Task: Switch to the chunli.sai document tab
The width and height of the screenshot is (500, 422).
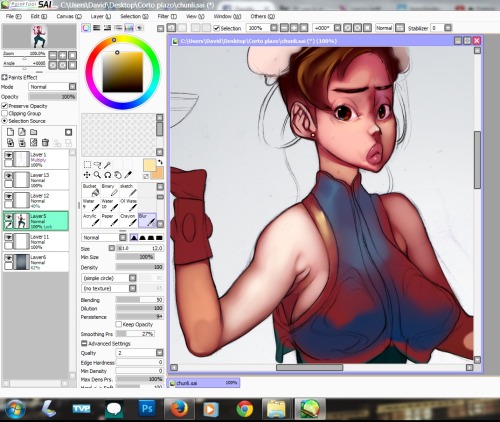Action: (203, 383)
